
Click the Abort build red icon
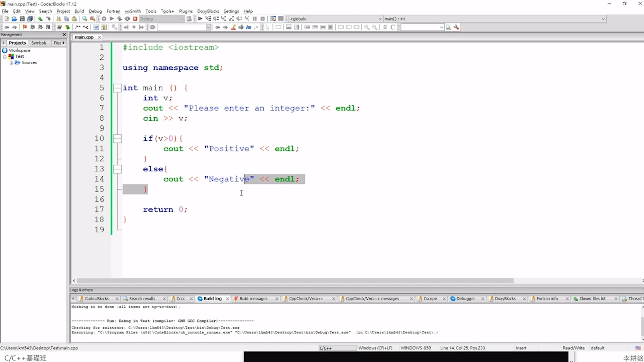coord(135,19)
